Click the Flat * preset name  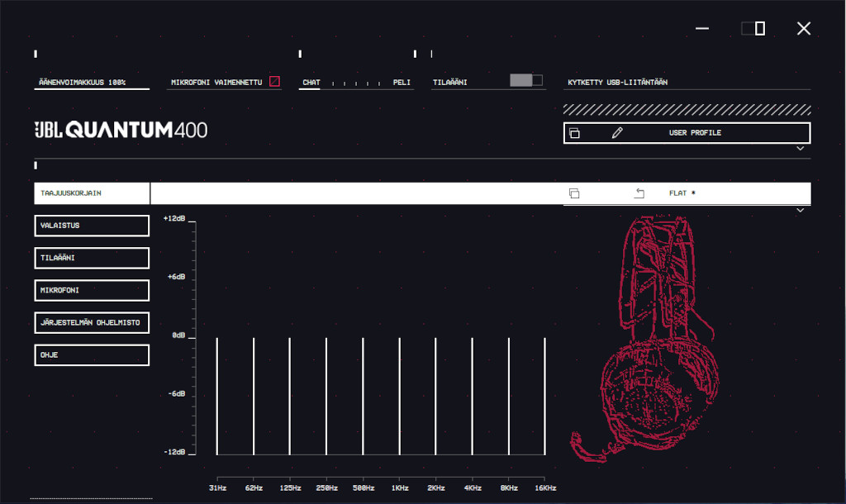[682, 193]
